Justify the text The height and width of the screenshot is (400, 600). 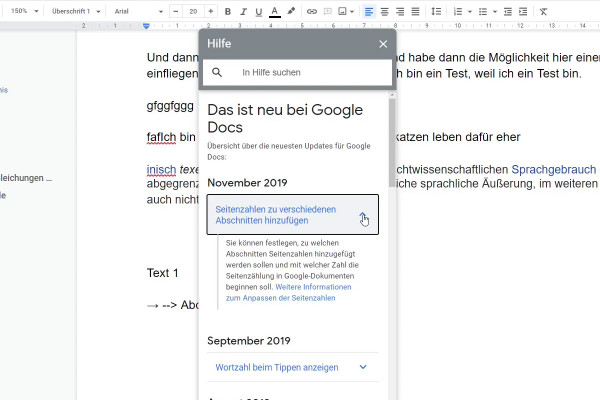pyautogui.click(x=415, y=11)
